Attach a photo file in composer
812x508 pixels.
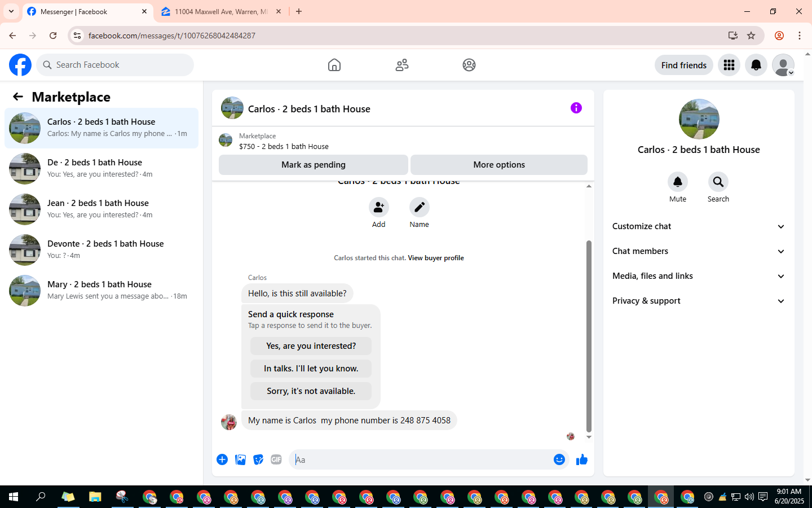click(x=240, y=459)
